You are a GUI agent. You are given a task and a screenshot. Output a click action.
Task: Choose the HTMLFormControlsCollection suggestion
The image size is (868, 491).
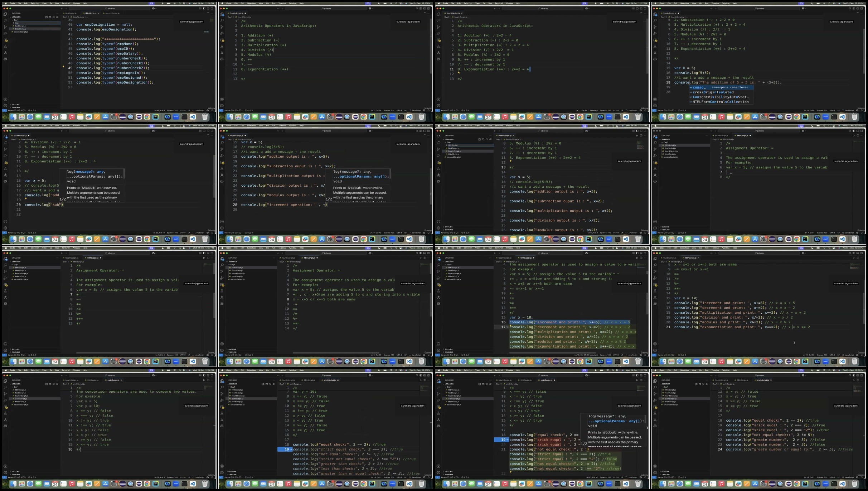[720, 102]
